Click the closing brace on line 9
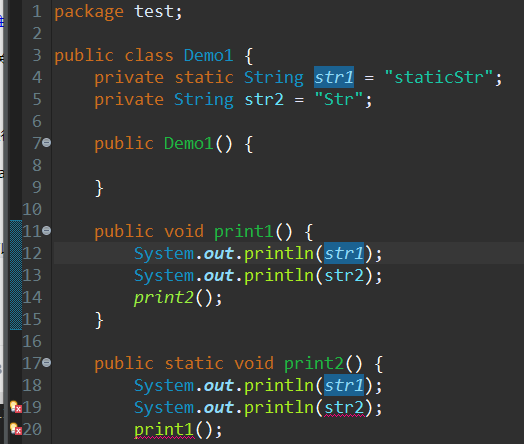The width and height of the screenshot is (524, 444). point(99,188)
